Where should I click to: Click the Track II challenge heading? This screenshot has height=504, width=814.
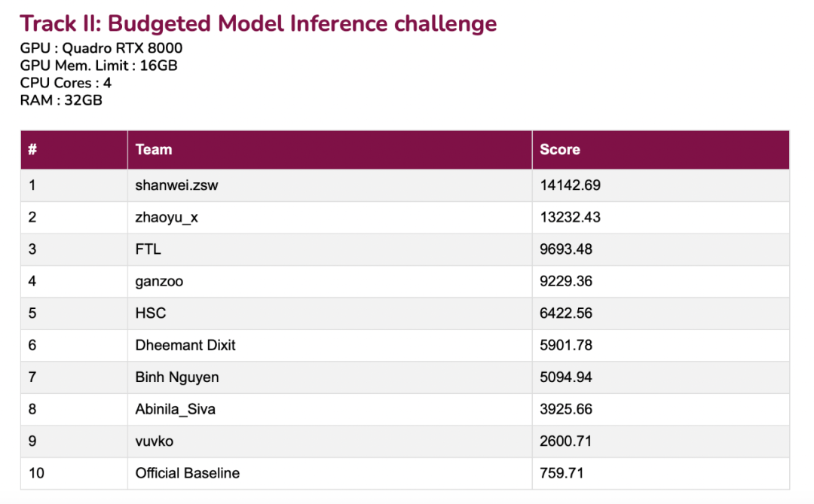259,23
